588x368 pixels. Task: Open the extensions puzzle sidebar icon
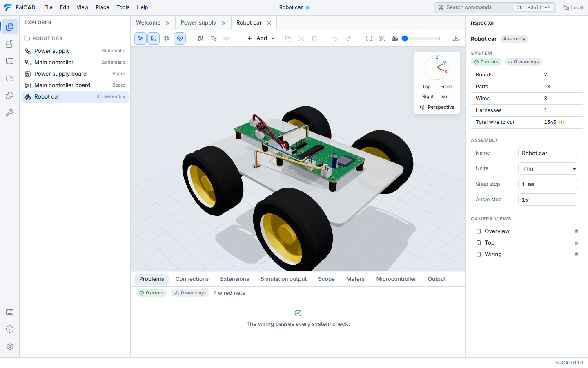click(10, 96)
